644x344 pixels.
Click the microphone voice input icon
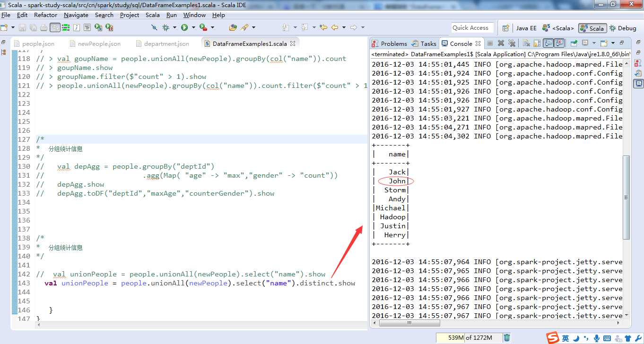(597, 338)
